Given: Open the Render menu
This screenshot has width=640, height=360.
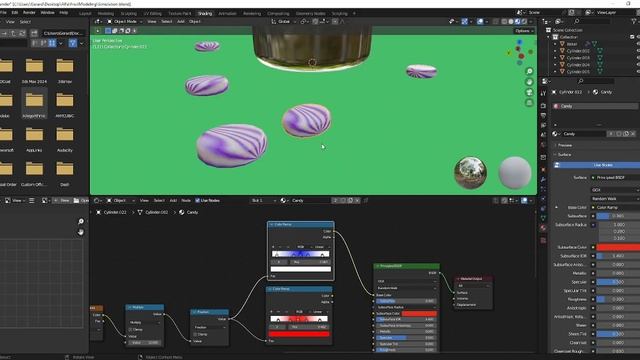Looking at the screenshot, I should coord(29,13).
